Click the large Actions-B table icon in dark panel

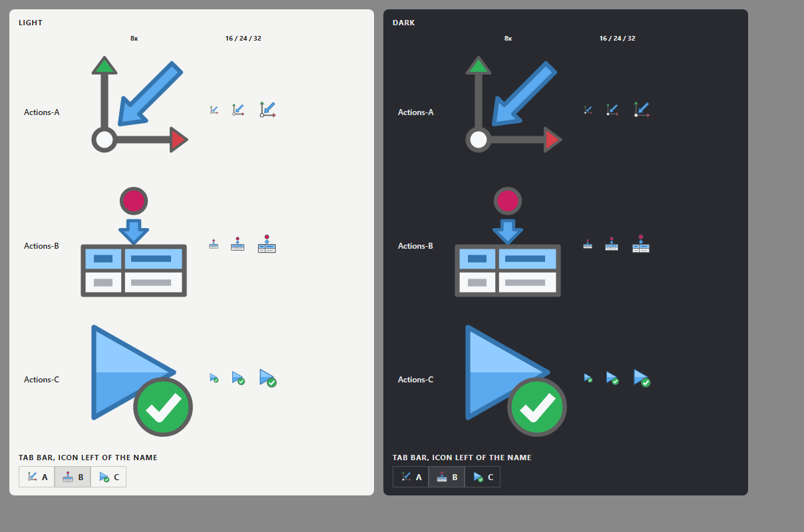point(508,242)
